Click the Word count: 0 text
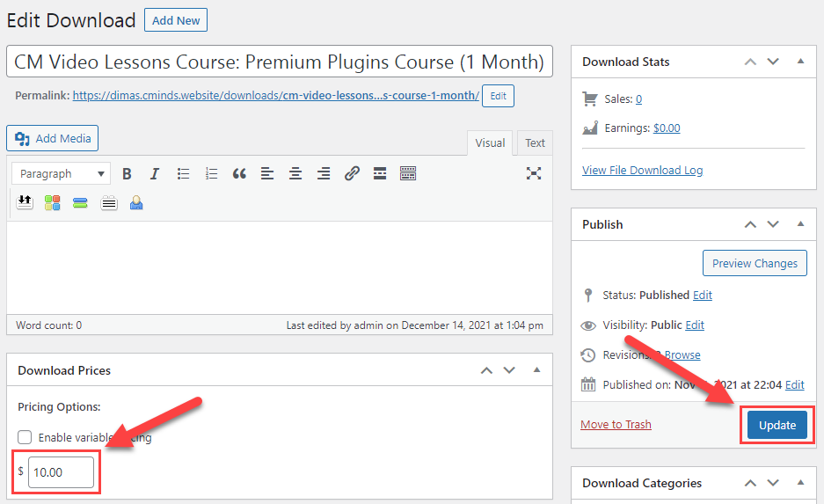The width and height of the screenshot is (824, 504). 49,325
